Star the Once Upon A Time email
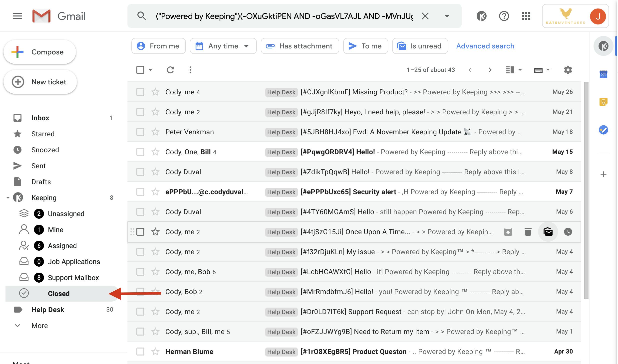The height and width of the screenshot is (364, 618). pyautogui.click(x=155, y=232)
